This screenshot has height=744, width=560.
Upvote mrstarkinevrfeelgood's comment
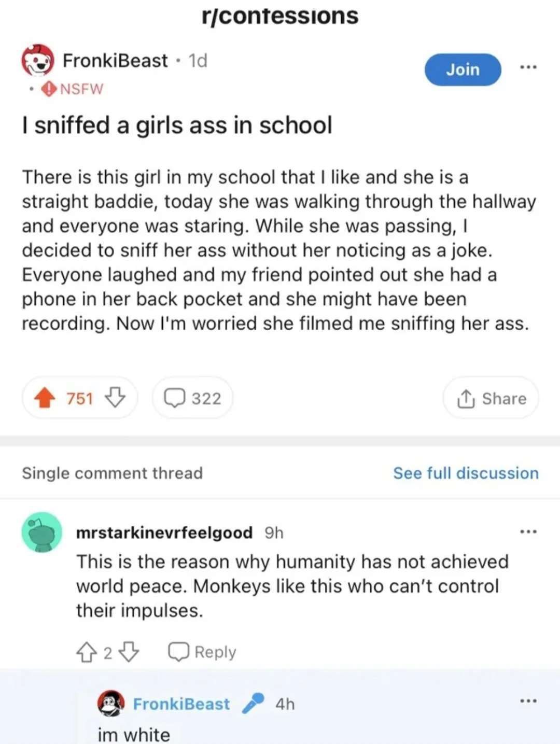point(86,652)
